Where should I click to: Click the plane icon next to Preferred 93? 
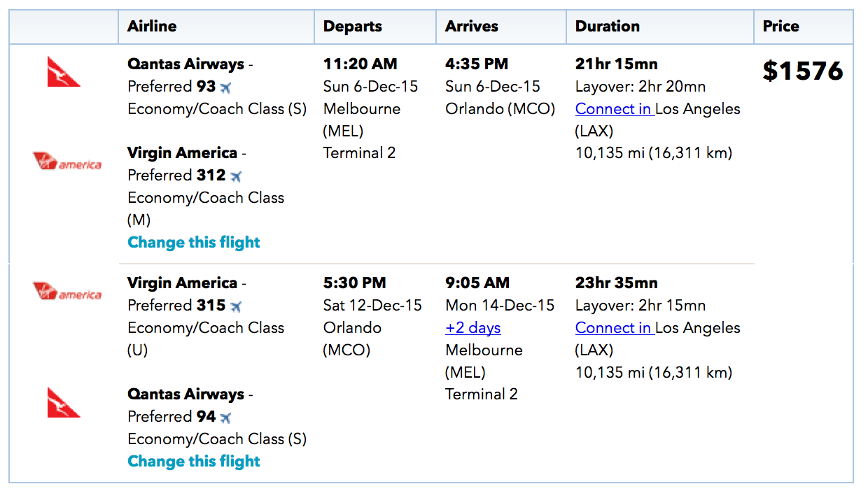point(225,87)
